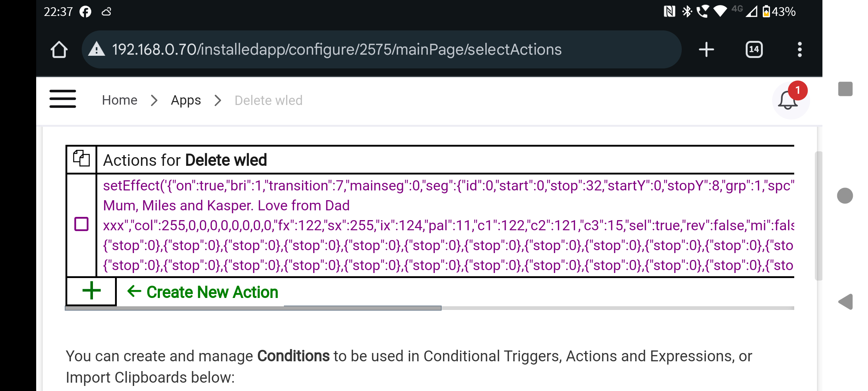Tap the Android back navigation triangle
This screenshot has height=391, width=868.
[846, 302]
